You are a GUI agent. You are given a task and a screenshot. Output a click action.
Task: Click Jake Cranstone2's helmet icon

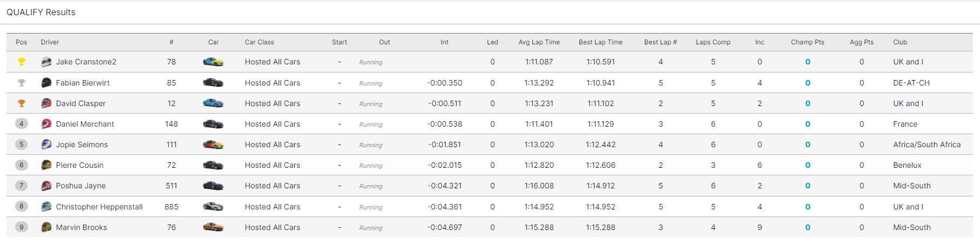pos(46,62)
